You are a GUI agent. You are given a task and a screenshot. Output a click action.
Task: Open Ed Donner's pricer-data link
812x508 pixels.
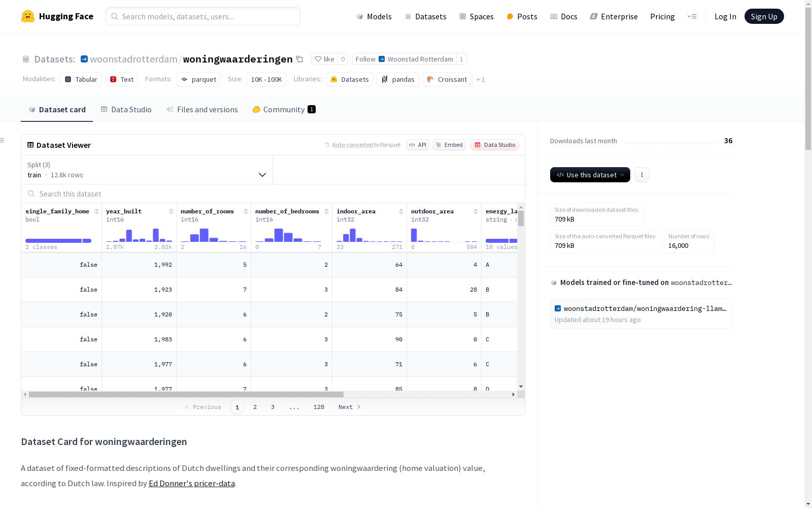(192, 483)
